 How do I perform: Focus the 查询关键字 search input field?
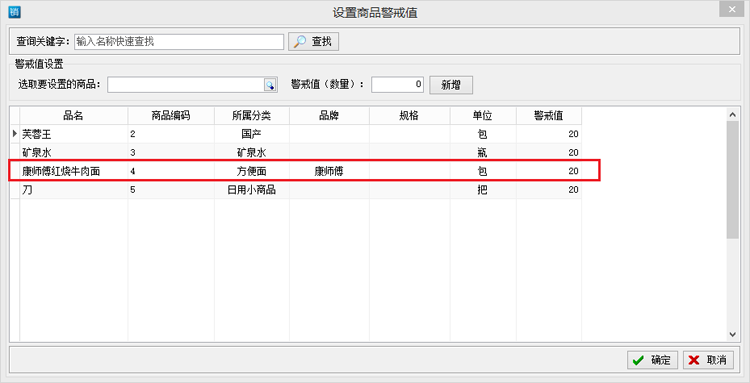coord(179,42)
